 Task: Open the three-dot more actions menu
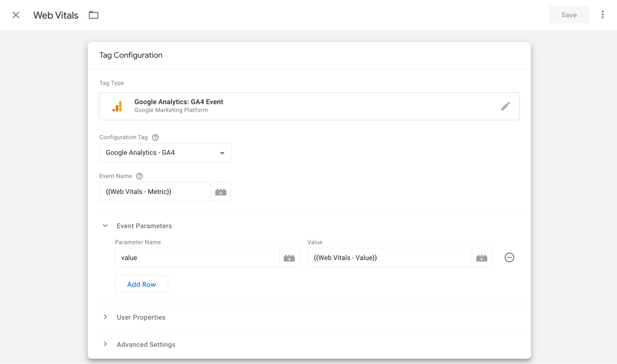tap(602, 14)
